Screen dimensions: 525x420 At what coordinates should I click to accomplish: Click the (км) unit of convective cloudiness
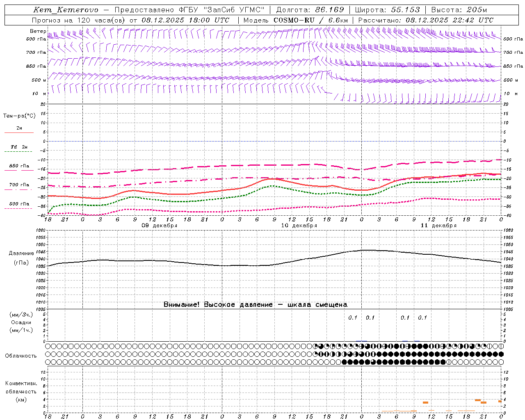point(21,399)
